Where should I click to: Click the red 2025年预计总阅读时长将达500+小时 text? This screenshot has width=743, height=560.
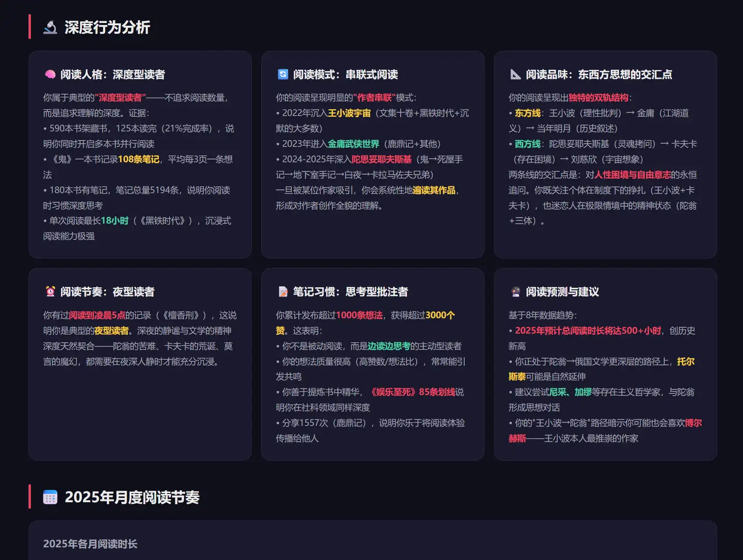pyautogui.click(x=588, y=331)
